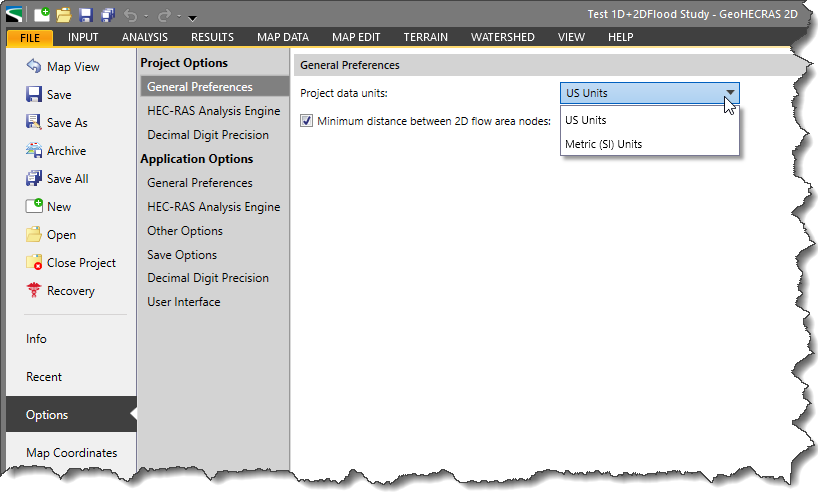The width and height of the screenshot is (818, 492).
Task: Choose Metric (SI) Units from the dropdown list
Action: (x=649, y=144)
